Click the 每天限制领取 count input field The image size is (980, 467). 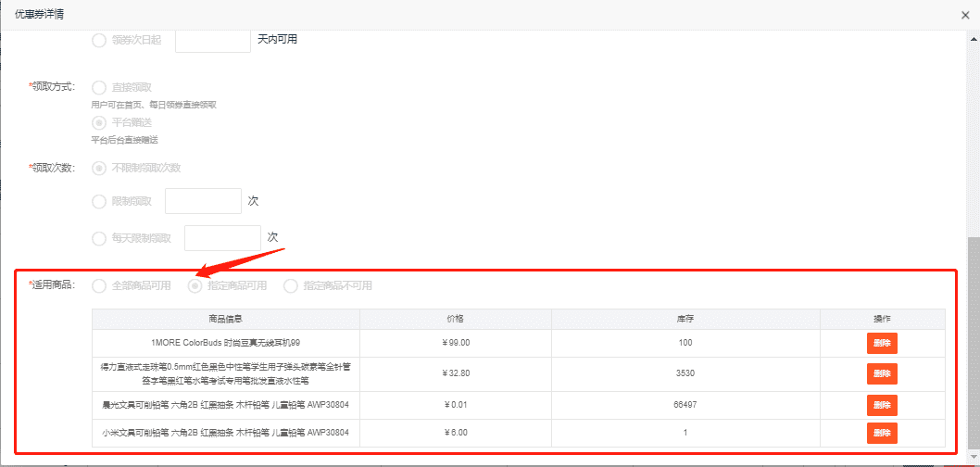point(222,238)
